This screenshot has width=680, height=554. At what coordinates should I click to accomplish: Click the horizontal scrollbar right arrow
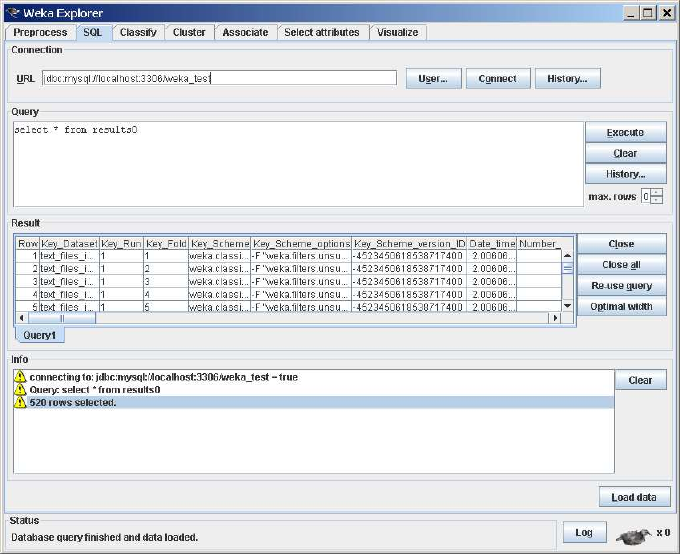click(555, 318)
